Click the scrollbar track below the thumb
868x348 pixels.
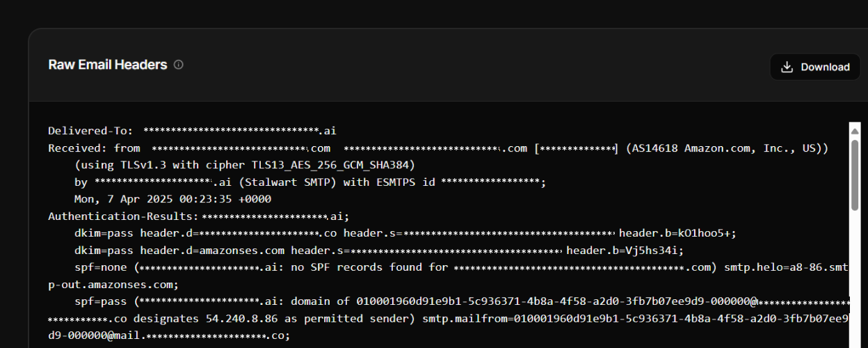tap(855, 278)
